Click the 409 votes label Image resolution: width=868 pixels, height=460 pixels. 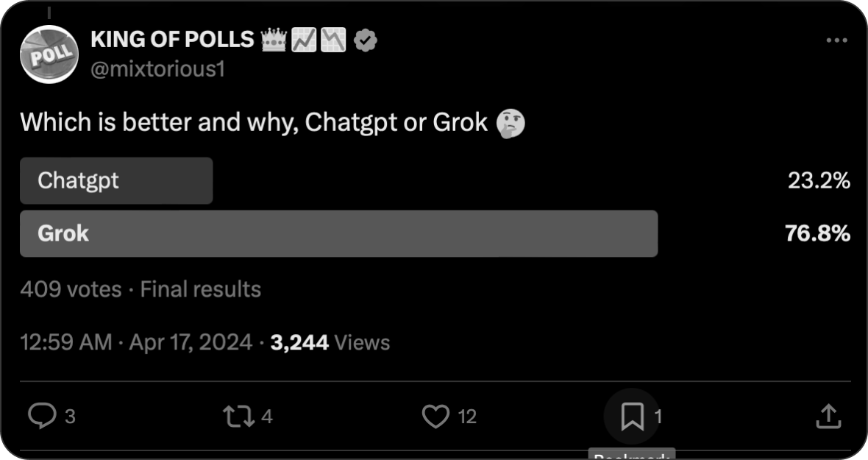coord(71,289)
